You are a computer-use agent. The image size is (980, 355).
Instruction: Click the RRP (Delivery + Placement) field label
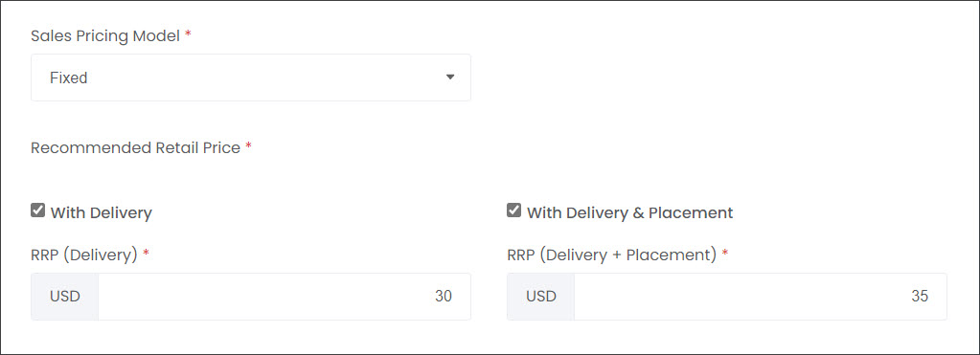click(x=612, y=255)
